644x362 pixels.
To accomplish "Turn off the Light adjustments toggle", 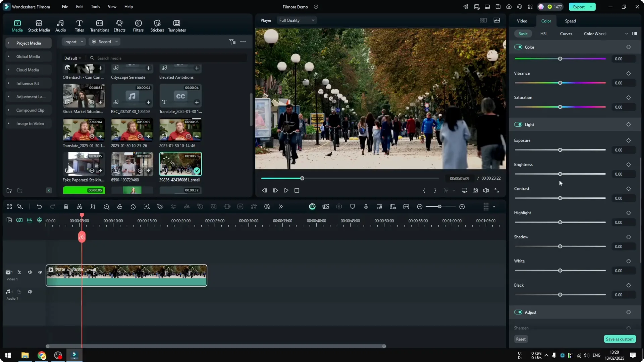I will (518, 125).
